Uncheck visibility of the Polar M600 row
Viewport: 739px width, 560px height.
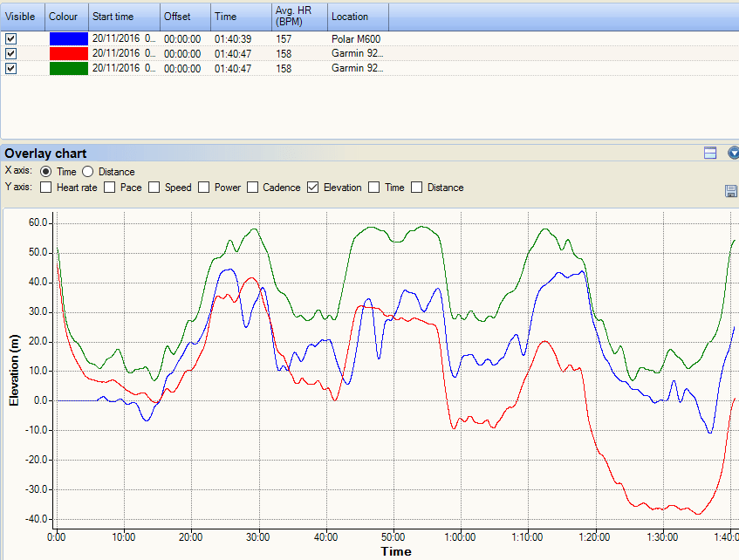pos(10,38)
